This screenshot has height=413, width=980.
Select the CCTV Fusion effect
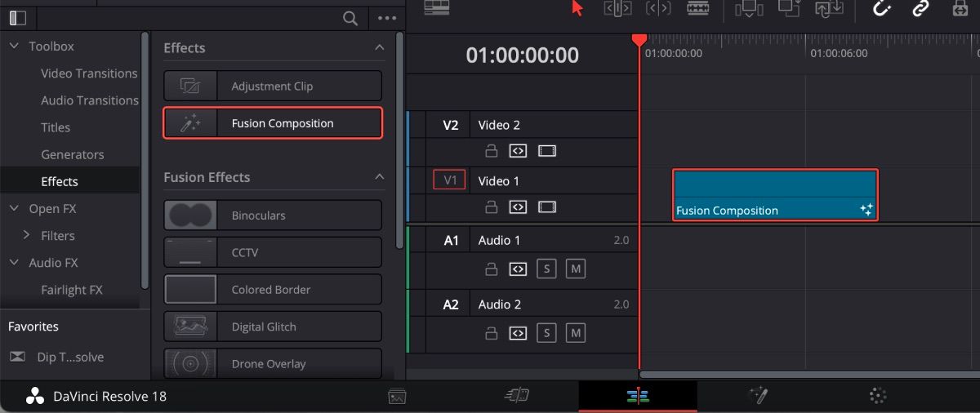pyautogui.click(x=273, y=252)
